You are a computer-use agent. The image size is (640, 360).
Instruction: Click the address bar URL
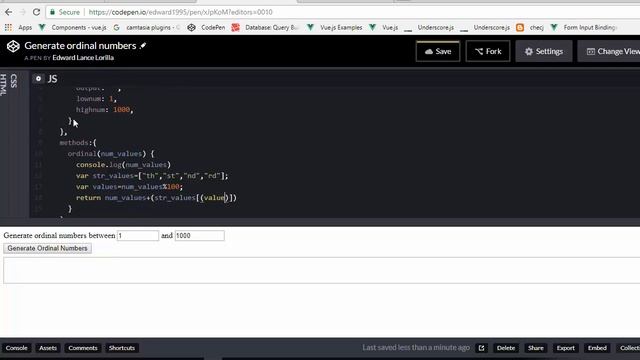tap(180, 12)
